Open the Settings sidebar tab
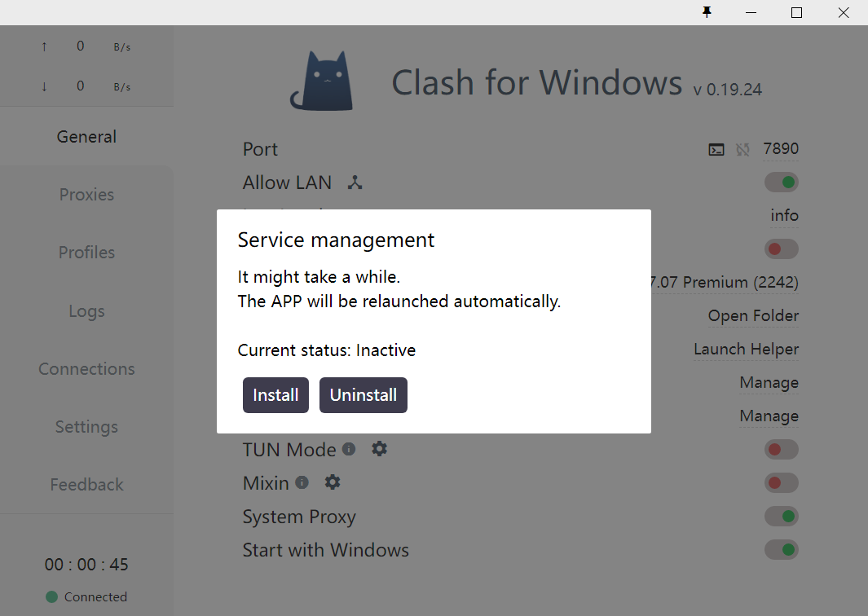The height and width of the screenshot is (616, 868). click(x=86, y=427)
